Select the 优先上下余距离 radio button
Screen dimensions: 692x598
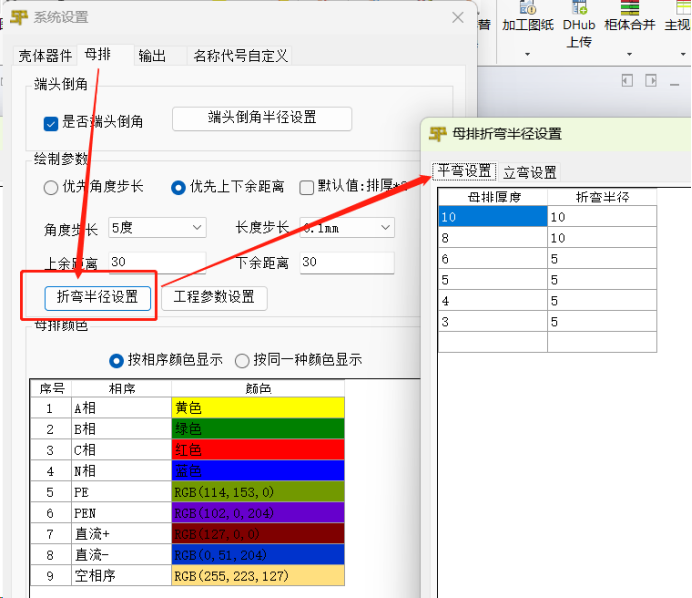point(178,188)
